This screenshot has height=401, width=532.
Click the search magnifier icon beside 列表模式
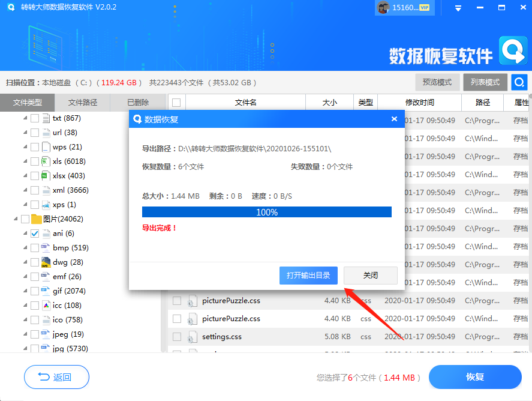519,82
